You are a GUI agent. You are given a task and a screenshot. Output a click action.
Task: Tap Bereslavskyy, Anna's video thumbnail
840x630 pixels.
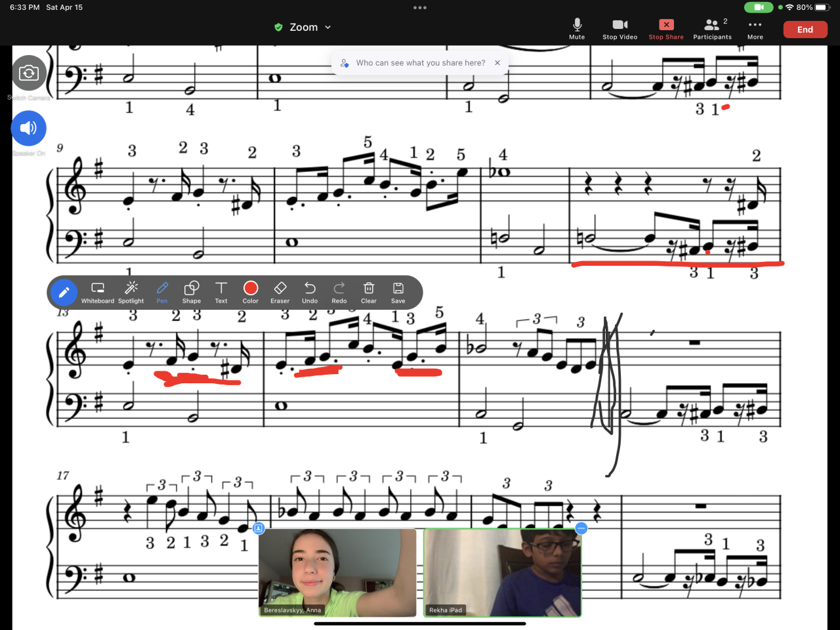(337, 573)
